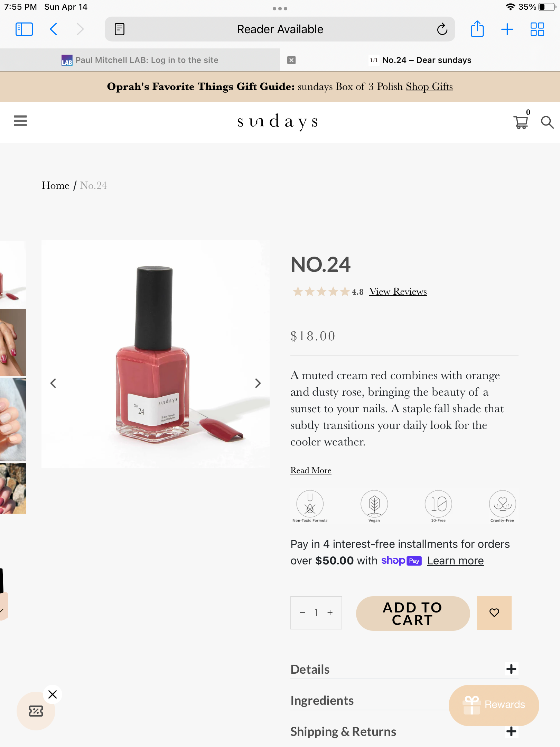Open the hamburger navigation menu

[20, 121]
